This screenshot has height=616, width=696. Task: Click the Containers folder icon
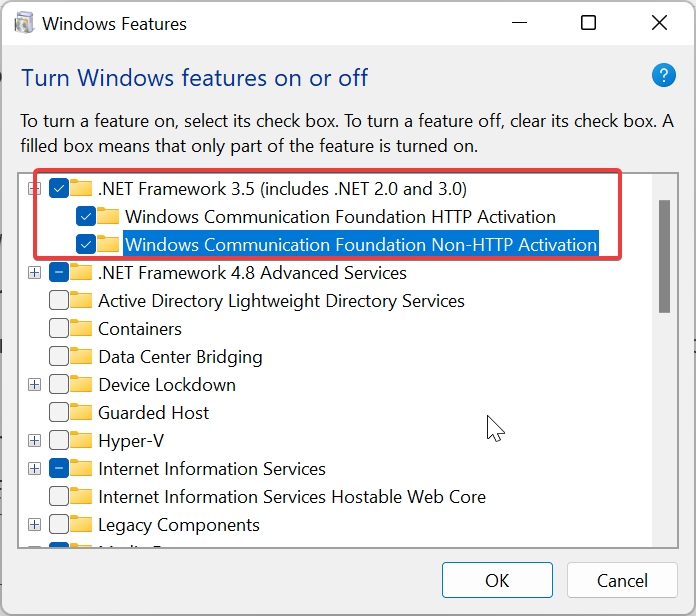click(83, 329)
